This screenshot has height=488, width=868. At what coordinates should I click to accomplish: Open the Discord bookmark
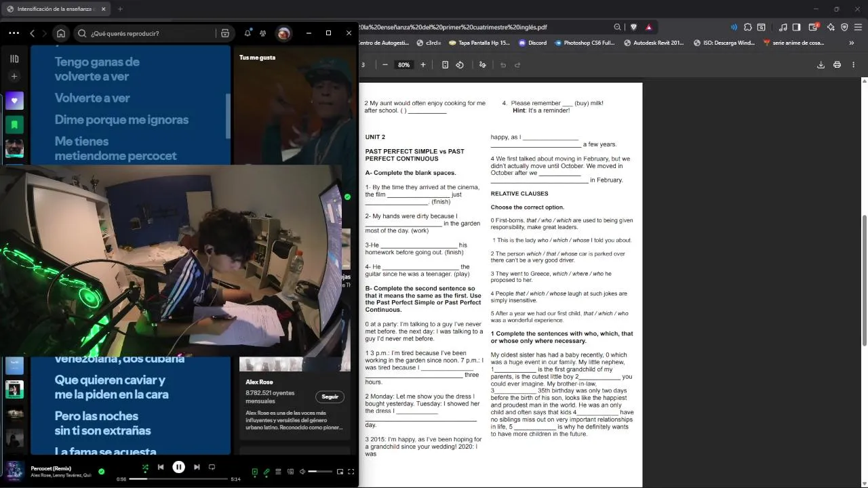click(532, 43)
